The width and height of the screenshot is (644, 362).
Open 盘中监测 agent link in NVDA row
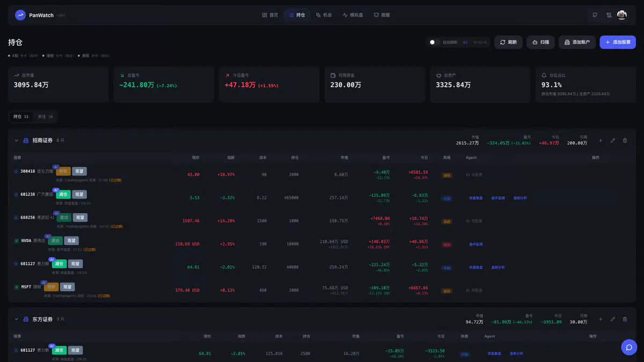click(476, 244)
